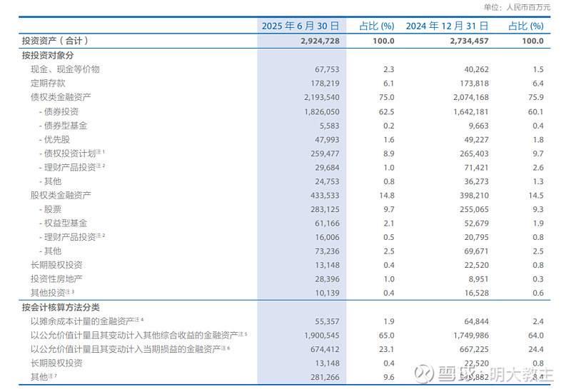The image size is (571, 392).
Task: Click the value 9,663
Action: pyautogui.click(x=478, y=126)
